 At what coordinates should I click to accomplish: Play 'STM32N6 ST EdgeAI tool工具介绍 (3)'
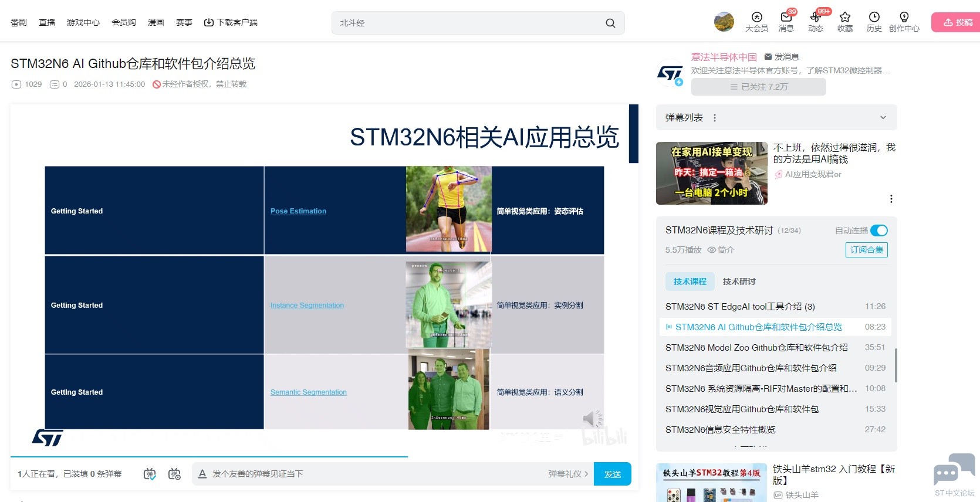click(775, 306)
